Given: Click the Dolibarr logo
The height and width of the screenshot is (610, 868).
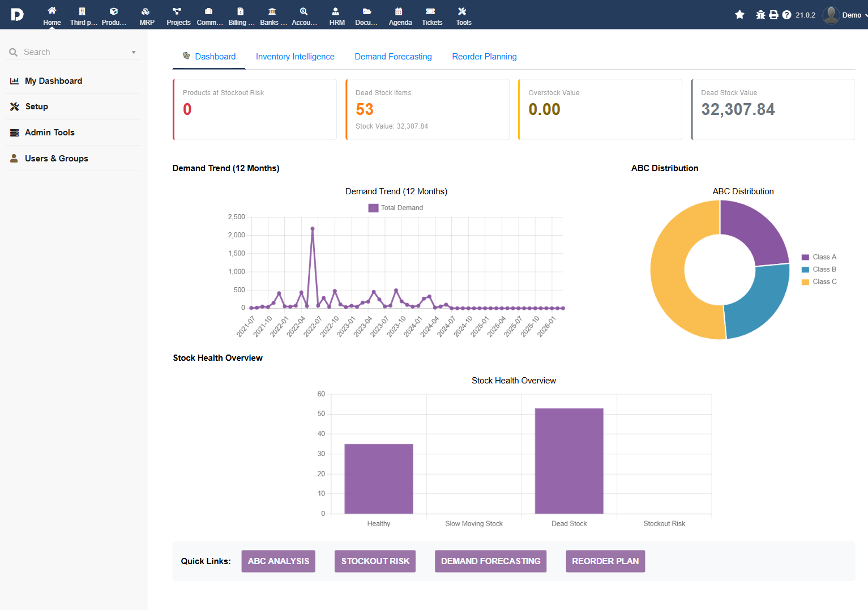Looking at the screenshot, I should [17, 15].
